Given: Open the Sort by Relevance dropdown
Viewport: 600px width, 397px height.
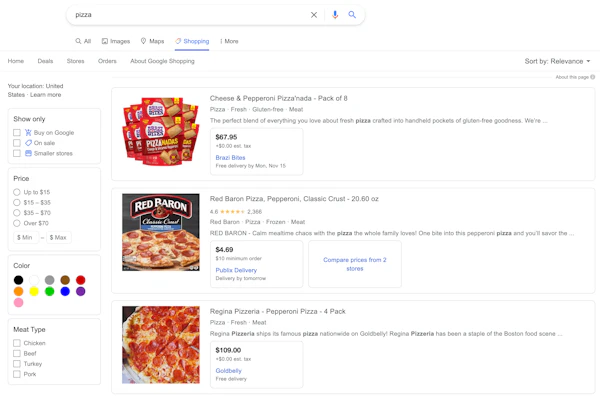Looking at the screenshot, I should (558, 61).
